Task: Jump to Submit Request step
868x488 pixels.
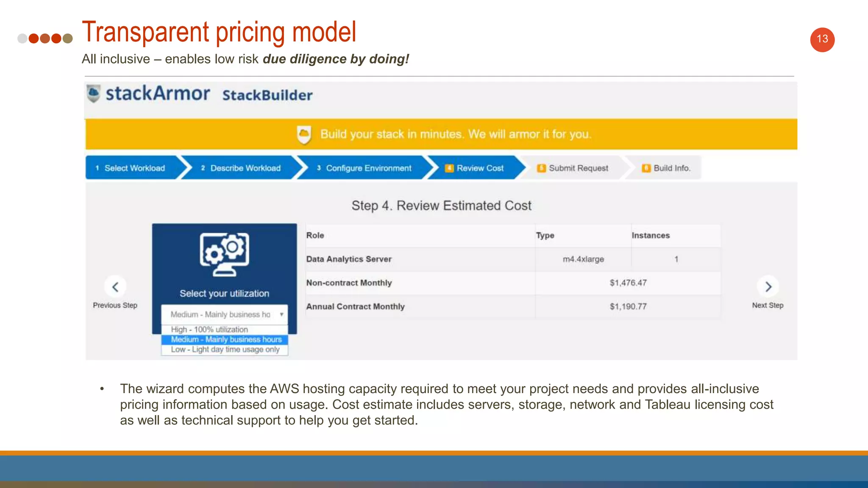Action: [x=573, y=168]
